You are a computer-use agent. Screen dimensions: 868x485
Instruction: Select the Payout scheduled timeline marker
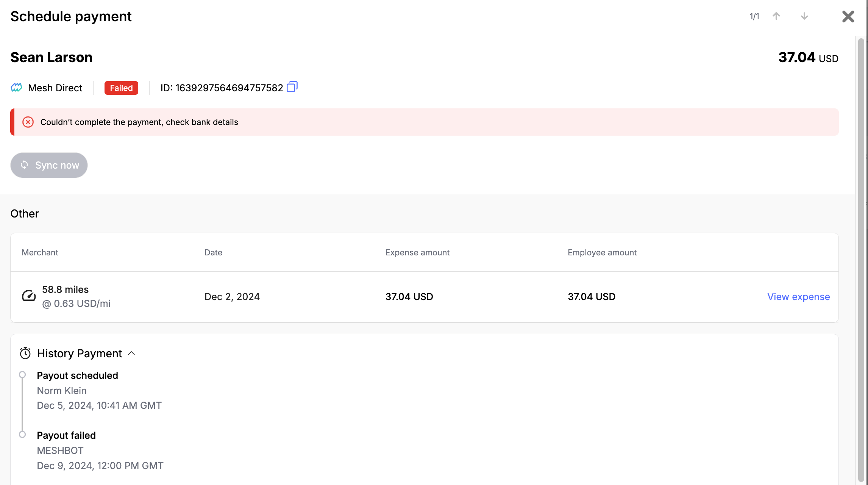[22, 375]
